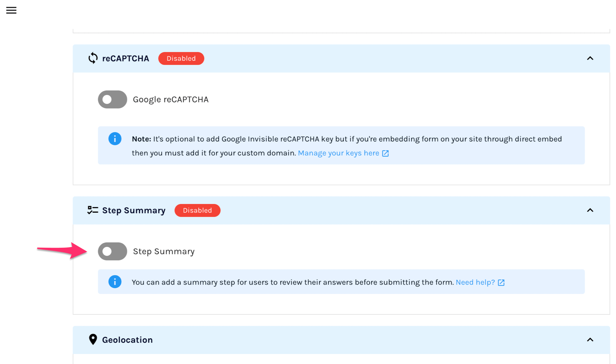
Task: Click the Step Summary checklist icon
Action: point(92,210)
